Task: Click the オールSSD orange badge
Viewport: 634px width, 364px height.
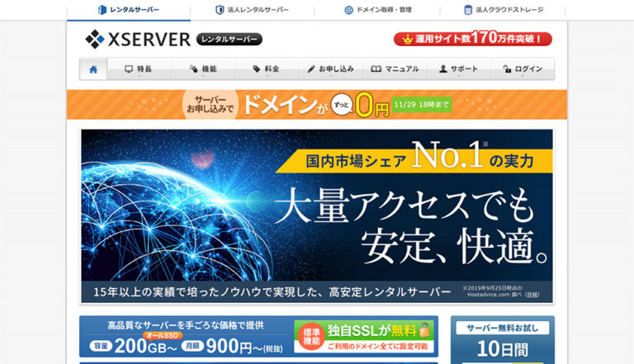Action: click(x=163, y=336)
